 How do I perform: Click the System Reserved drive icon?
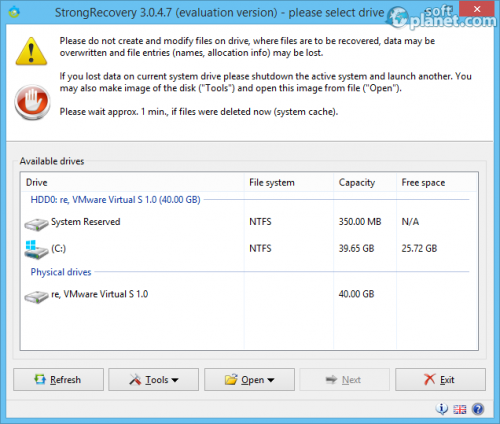[36, 224]
